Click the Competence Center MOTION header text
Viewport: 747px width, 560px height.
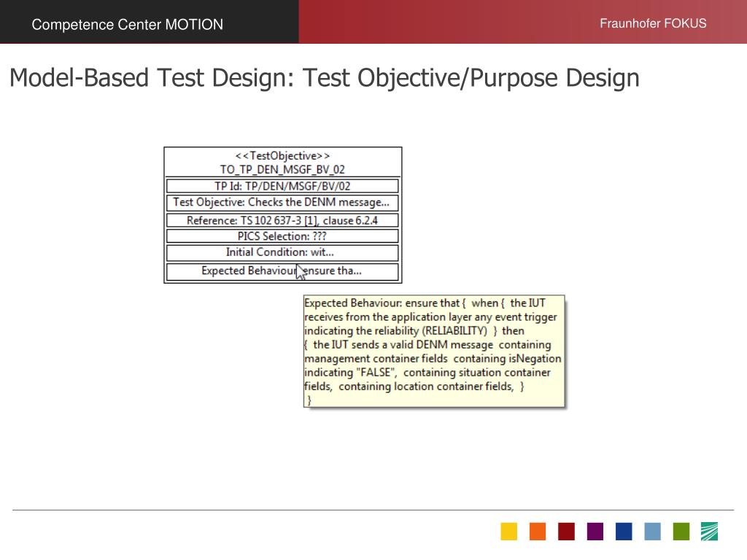pos(127,24)
